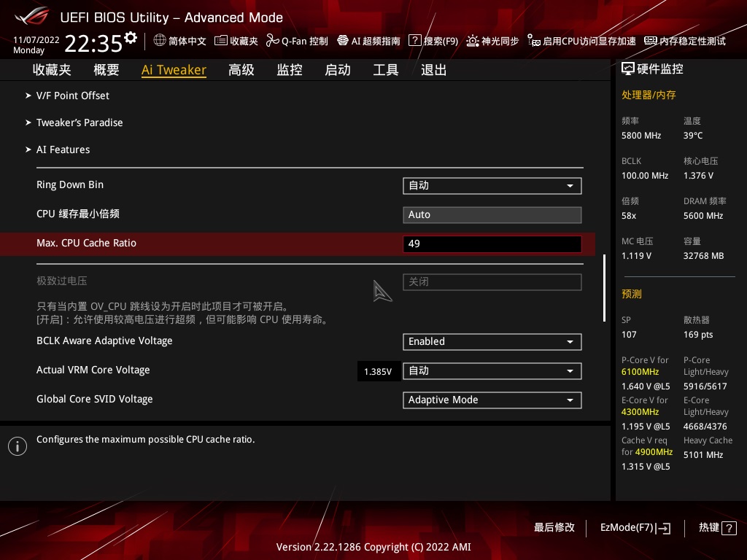747x560 pixels.
Task: Set BCLK Aware Adaptive Voltage to Enabled
Action: (x=492, y=341)
